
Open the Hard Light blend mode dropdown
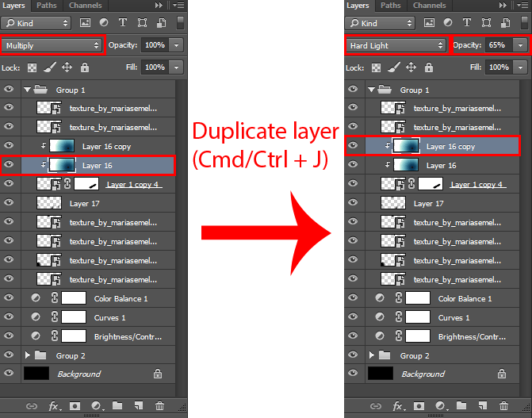396,46
